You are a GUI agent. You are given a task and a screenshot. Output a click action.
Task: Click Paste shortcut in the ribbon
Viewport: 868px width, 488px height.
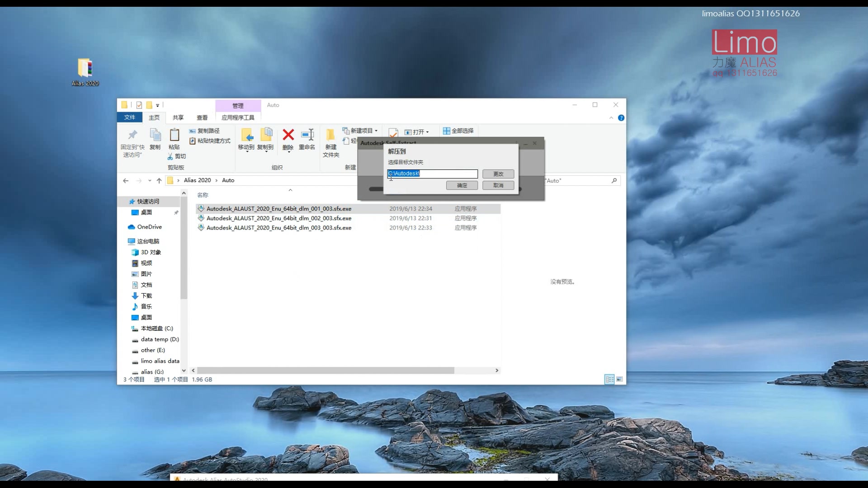[x=210, y=141]
